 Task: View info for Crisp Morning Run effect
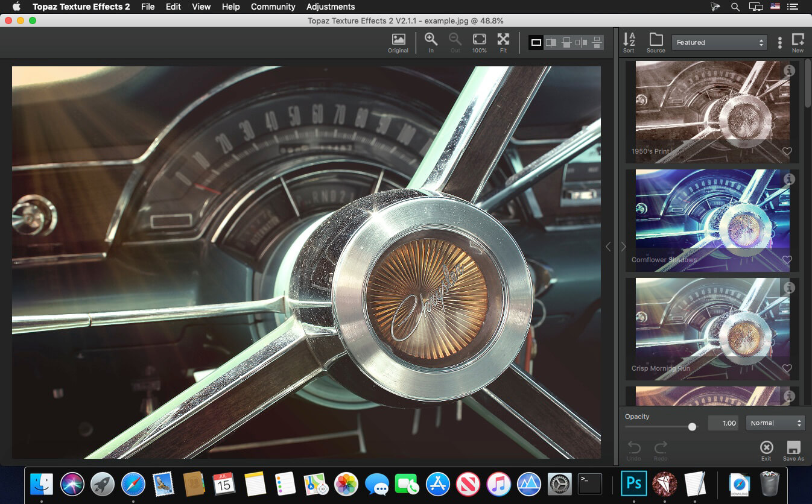[x=789, y=288]
